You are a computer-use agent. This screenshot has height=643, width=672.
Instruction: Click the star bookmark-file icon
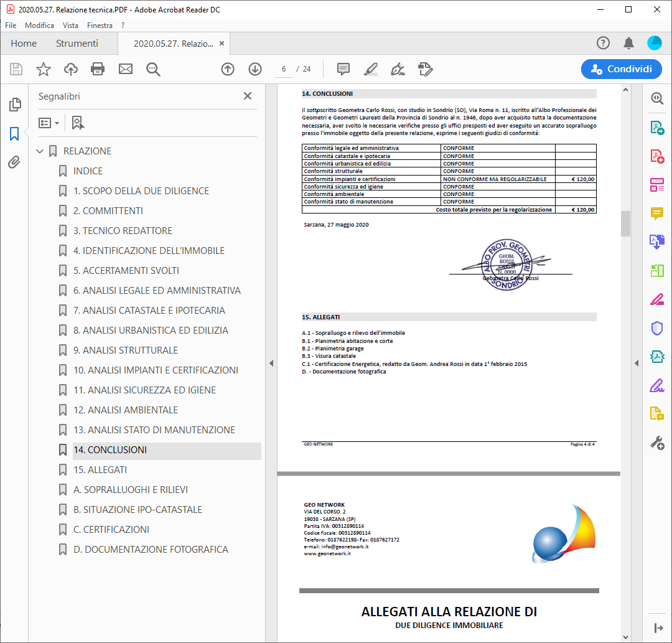(x=44, y=69)
